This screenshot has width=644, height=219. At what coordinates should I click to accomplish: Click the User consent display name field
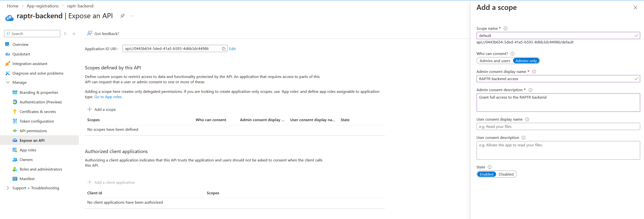pyautogui.click(x=558, y=127)
